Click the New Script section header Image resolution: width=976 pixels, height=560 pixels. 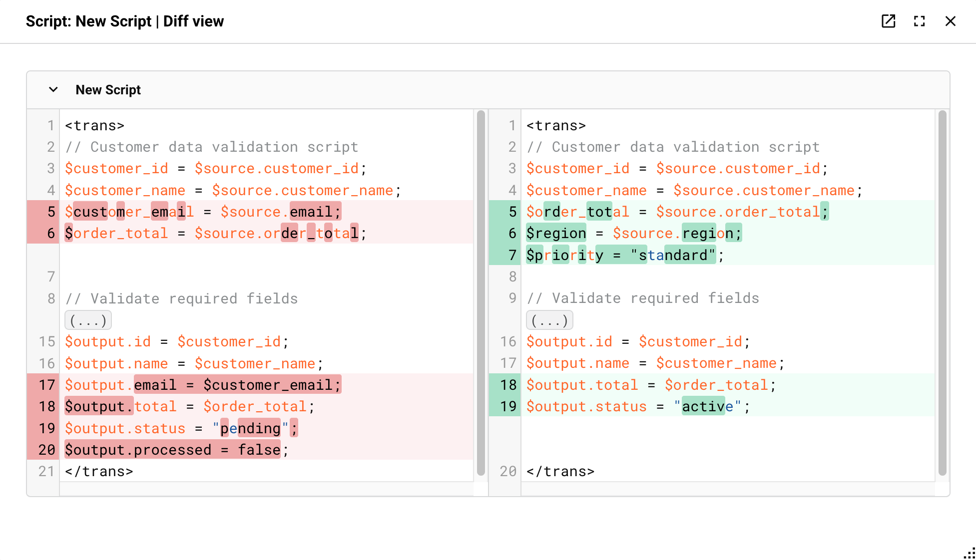tap(108, 90)
